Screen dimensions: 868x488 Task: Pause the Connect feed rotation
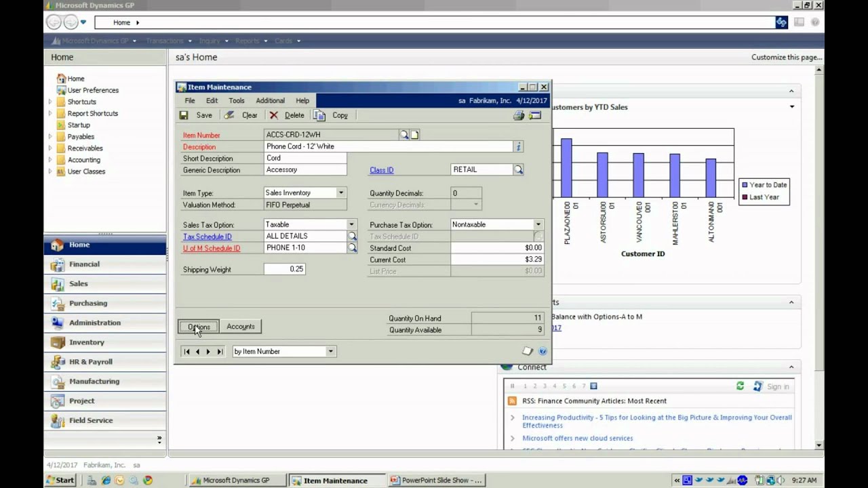click(x=513, y=386)
